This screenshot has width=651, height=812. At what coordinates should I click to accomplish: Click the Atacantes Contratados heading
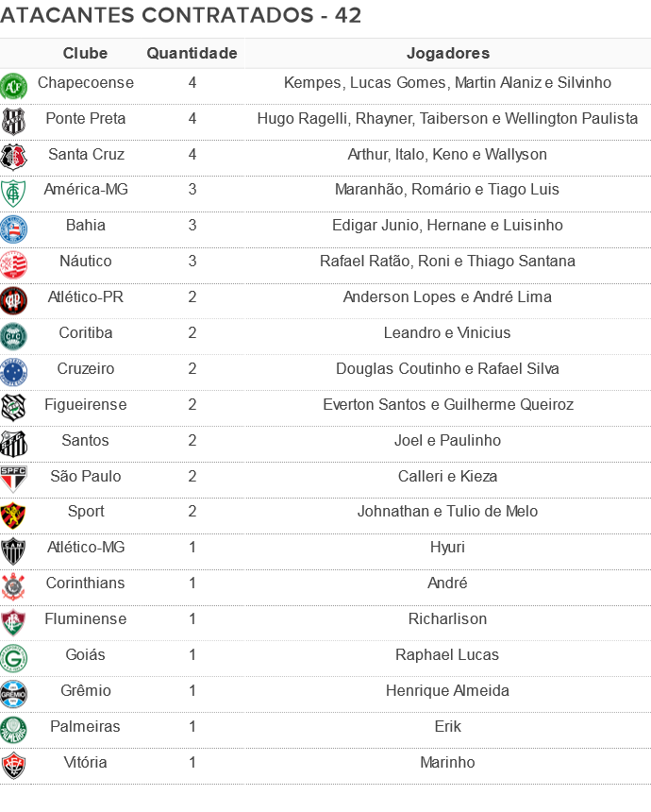click(180, 15)
